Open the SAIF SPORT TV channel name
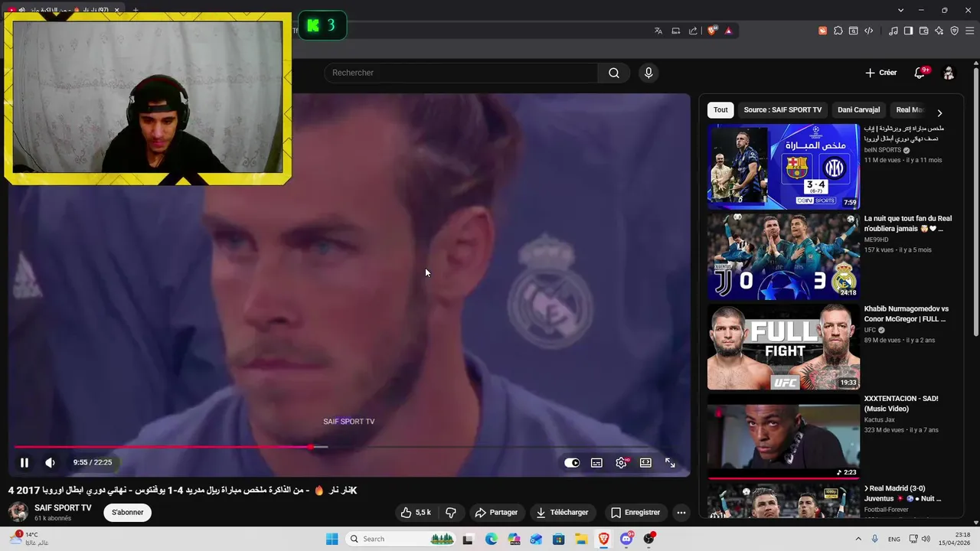This screenshot has height=551, width=980. coord(63,507)
